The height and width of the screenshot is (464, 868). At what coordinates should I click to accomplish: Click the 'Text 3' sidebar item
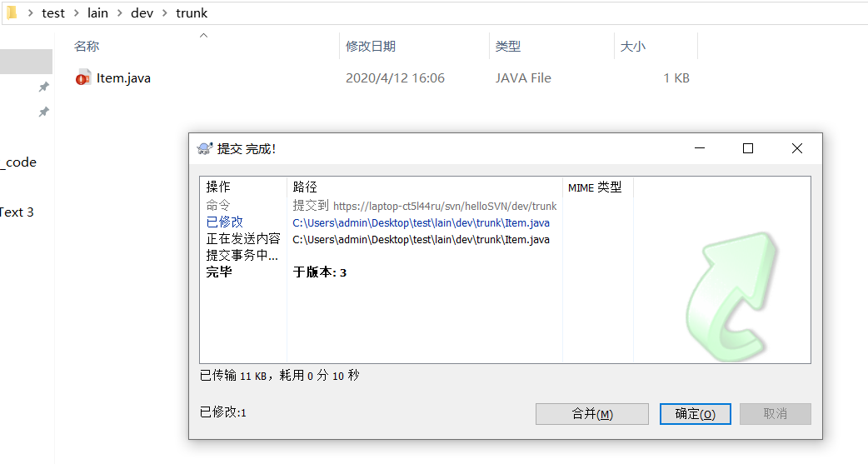tap(17, 212)
